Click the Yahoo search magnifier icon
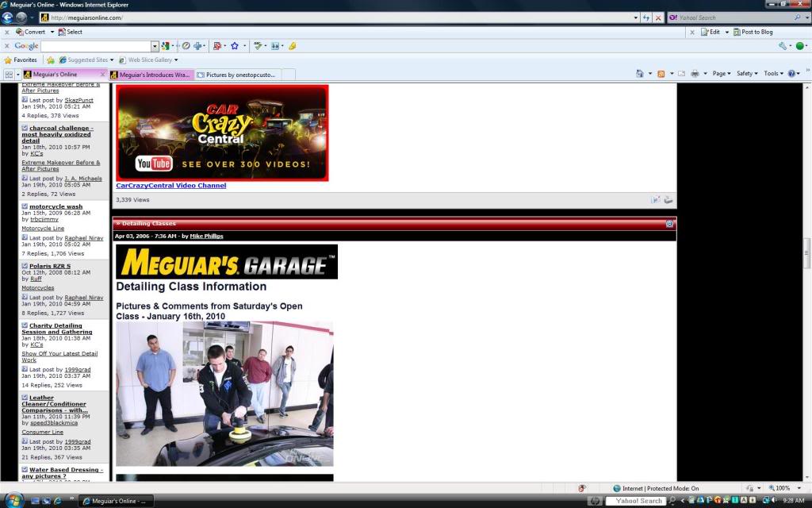Image resolution: width=812 pixels, height=508 pixels. tap(798, 17)
